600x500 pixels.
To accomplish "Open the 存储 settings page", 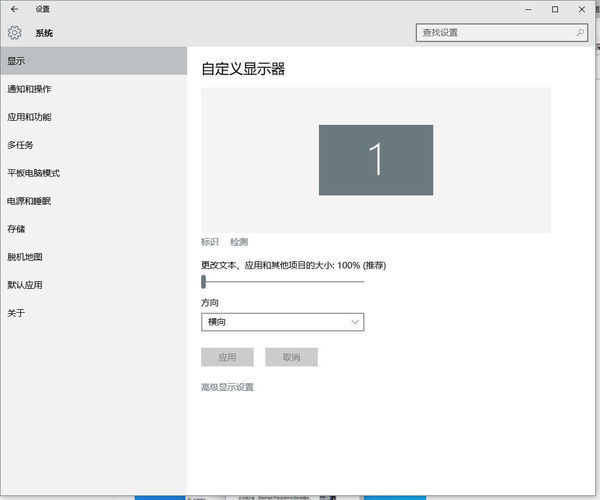I will coord(16,229).
